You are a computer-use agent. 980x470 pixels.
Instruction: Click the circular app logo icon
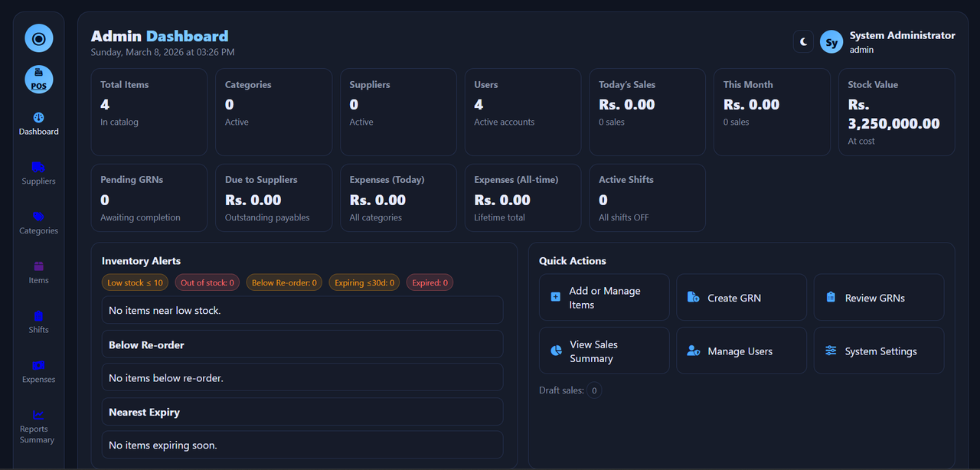tap(39, 38)
